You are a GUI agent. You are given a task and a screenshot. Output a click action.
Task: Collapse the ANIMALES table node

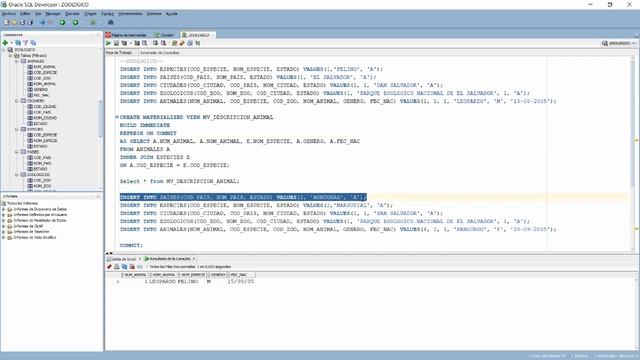[17, 61]
